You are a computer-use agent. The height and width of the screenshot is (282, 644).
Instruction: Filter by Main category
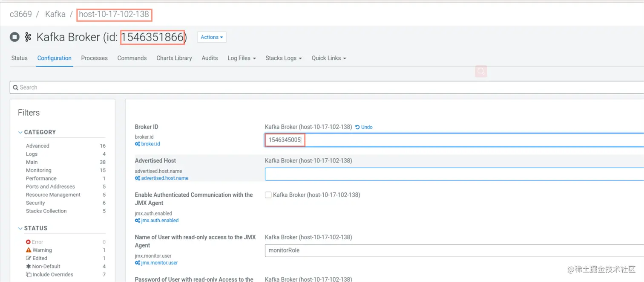click(x=32, y=162)
